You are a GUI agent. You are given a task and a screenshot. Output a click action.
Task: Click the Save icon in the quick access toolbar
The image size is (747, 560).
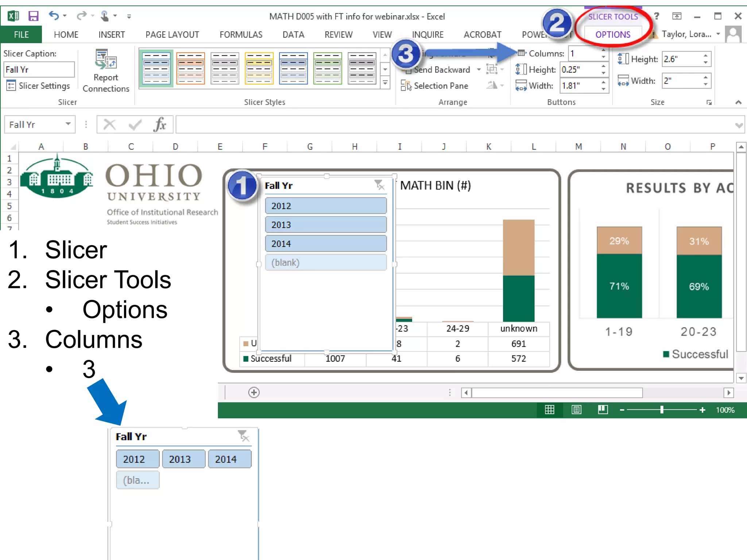[x=33, y=16]
